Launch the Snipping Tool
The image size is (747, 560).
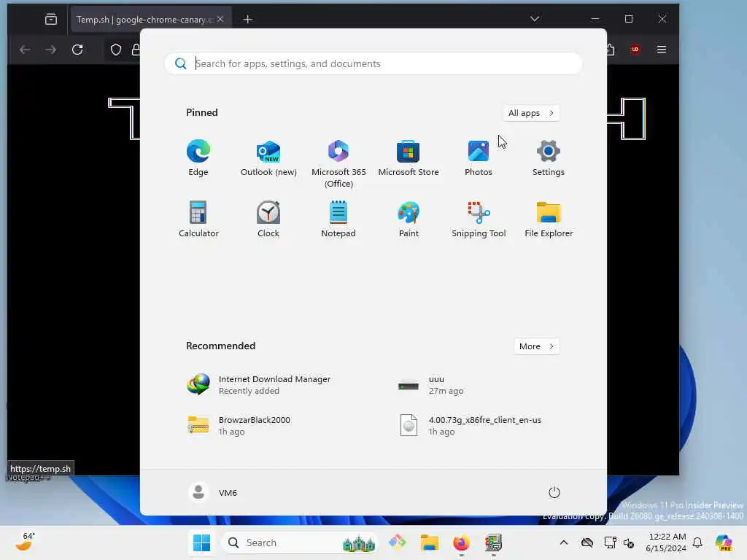pyautogui.click(x=479, y=219)
